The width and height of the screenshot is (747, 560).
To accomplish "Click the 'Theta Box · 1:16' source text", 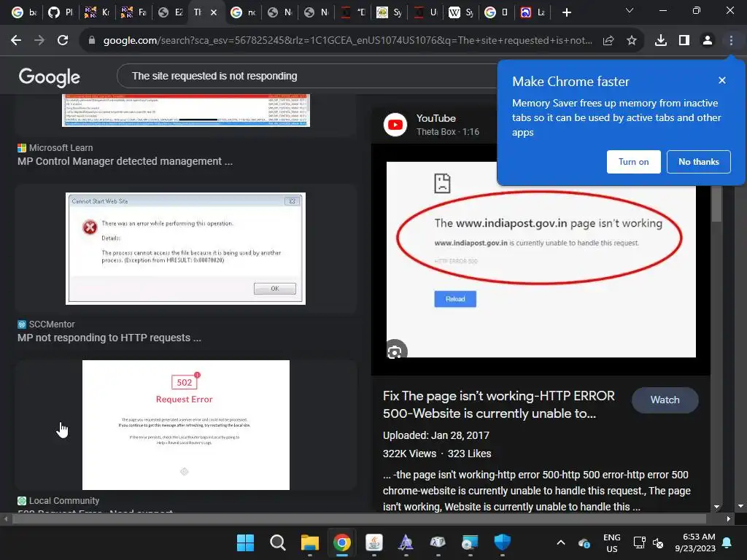I will [x=448, y=132].
